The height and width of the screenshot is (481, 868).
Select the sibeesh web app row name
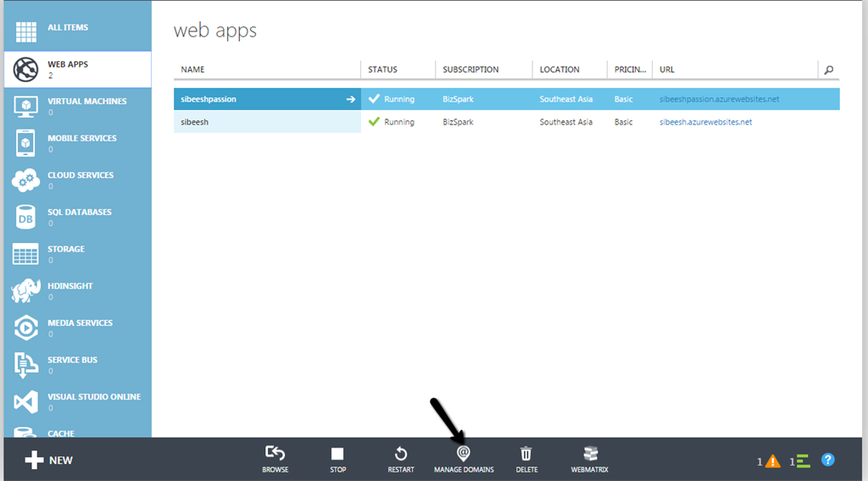(194, 122)
